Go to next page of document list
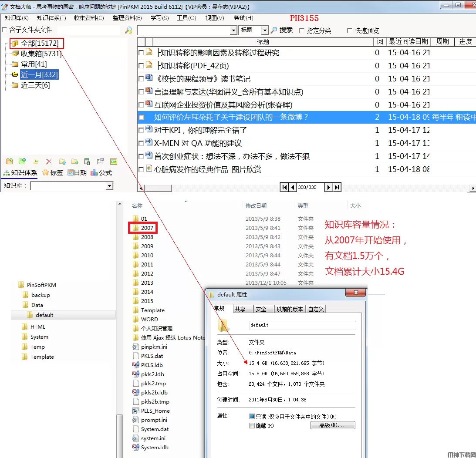 point(328,187)
